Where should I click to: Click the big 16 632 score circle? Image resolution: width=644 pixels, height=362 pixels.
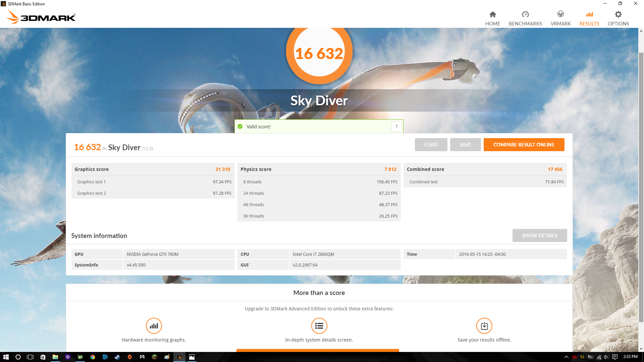[319, 54]
